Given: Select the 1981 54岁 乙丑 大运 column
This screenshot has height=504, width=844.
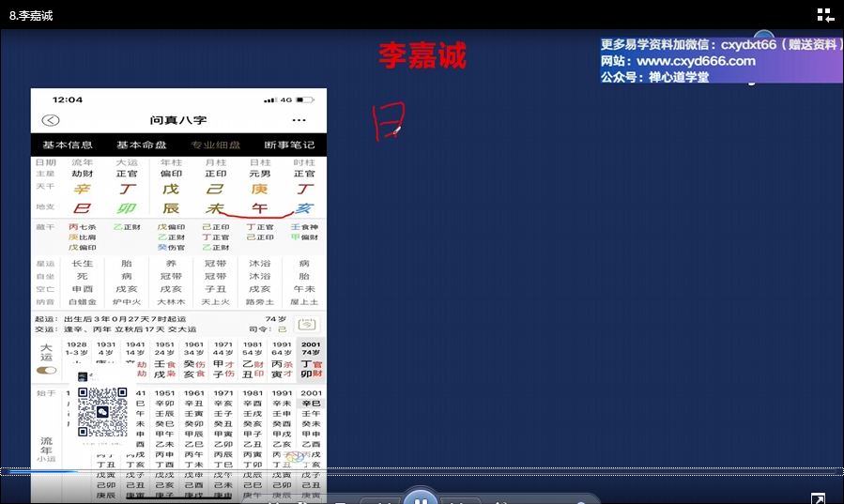Looking at the screenshot, I should [x=252, y=359].
